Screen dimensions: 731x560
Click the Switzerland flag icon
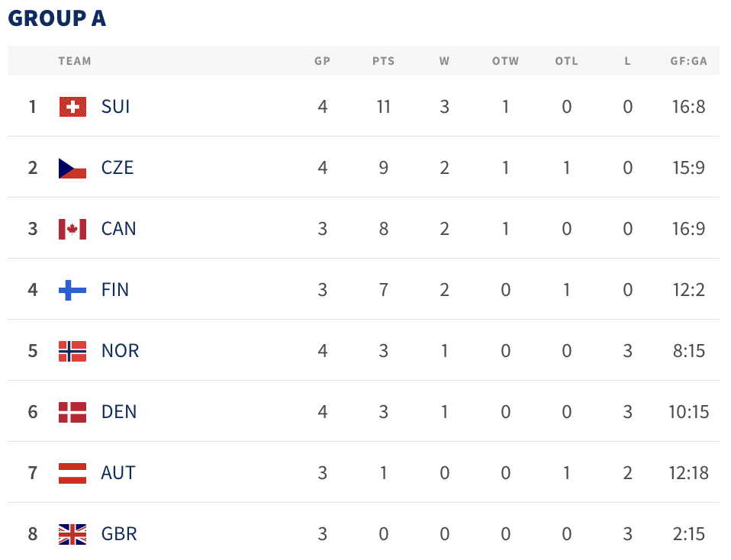click(x=72, y=107)
